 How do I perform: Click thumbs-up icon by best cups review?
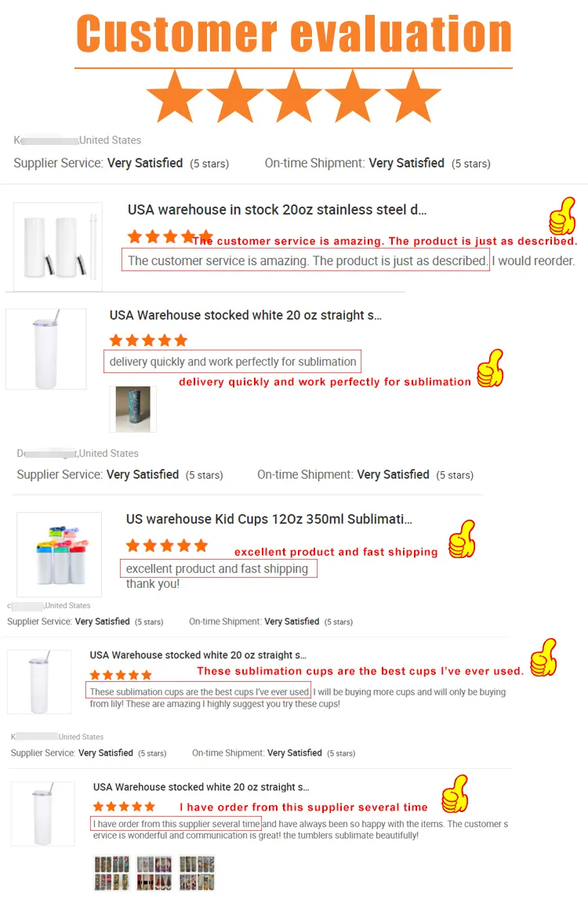(x=544, y=657)
